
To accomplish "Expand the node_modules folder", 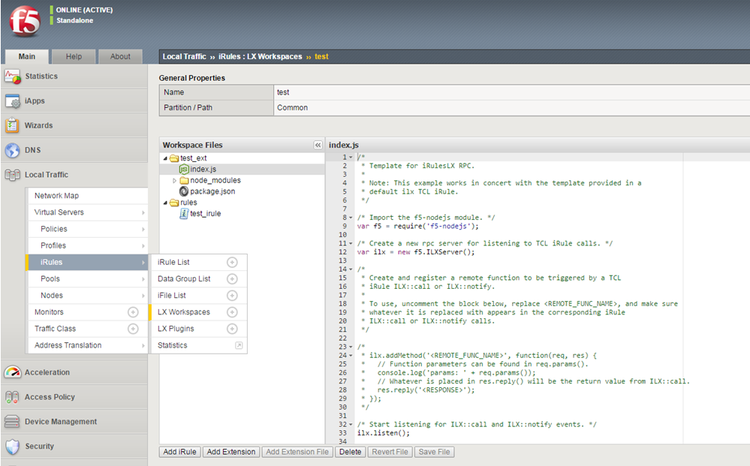I will click(174, 180).
